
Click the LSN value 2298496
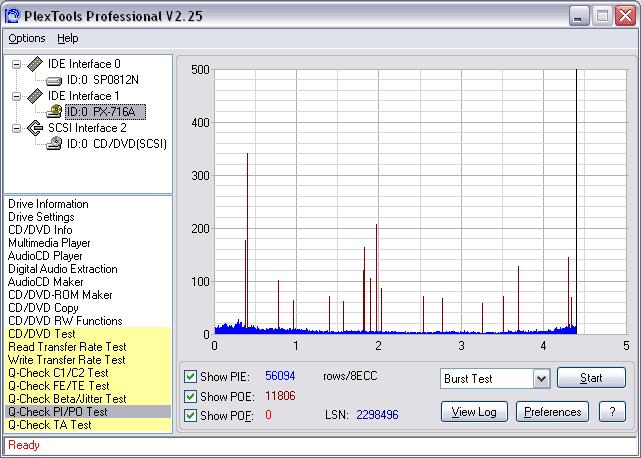(377, 415)
